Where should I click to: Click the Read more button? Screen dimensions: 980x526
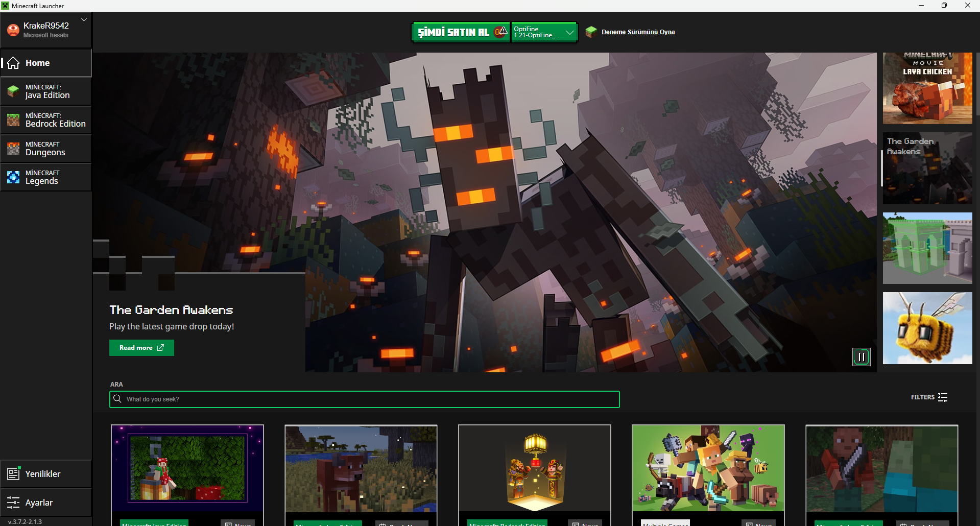point(141,348)
